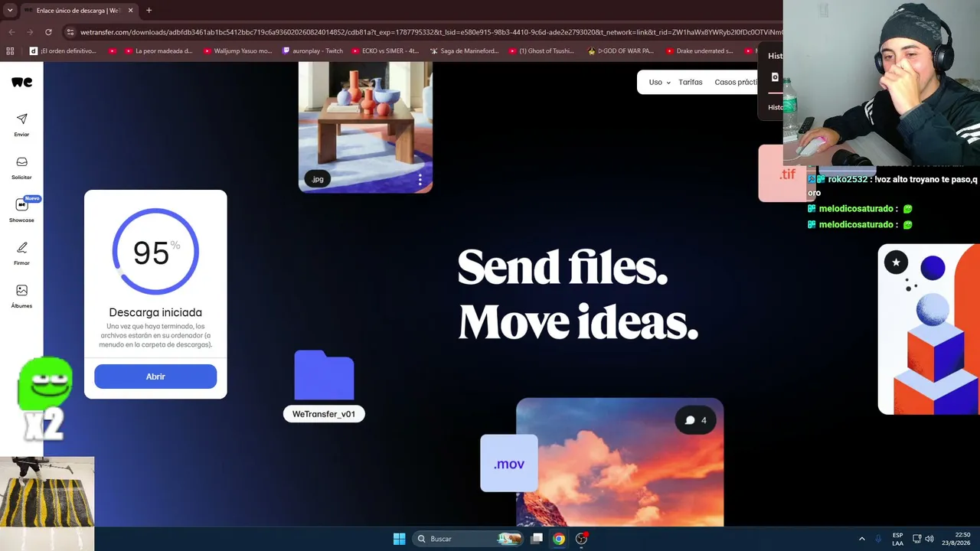Open the Enviar section in sidebar
The height and width of the screenshot is (551, 980).
click(x=21, y=125)
